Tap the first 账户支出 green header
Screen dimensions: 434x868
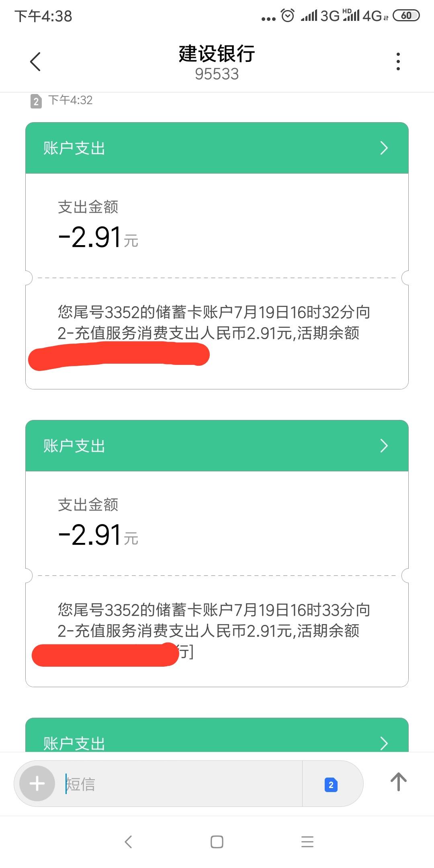[201, 148]
